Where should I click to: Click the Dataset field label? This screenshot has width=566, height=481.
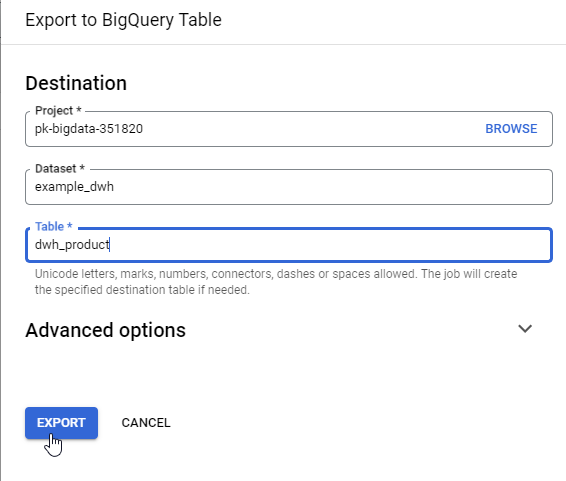click(x=60, y=169)
